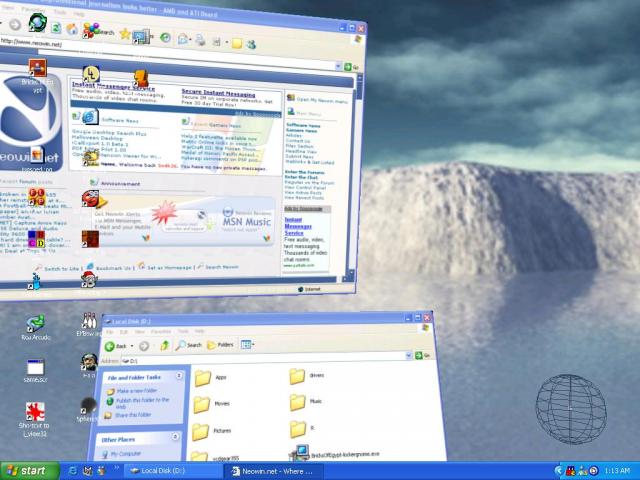The width and height of the screenshot is (640, 480).
Task: Click the neowin.net address field in browser
Action: click(x=165, y=52)
